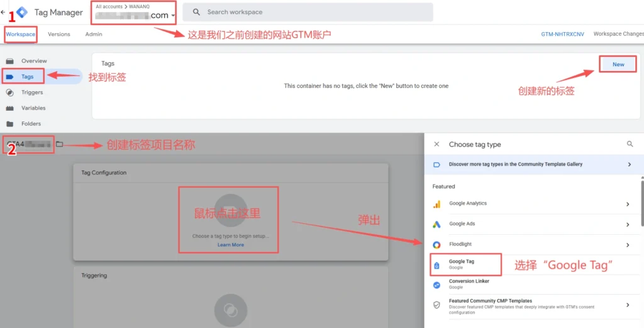644x328 pixels.
Task: Expand the Google Ads chevron
Action: (x=628, y=224)
